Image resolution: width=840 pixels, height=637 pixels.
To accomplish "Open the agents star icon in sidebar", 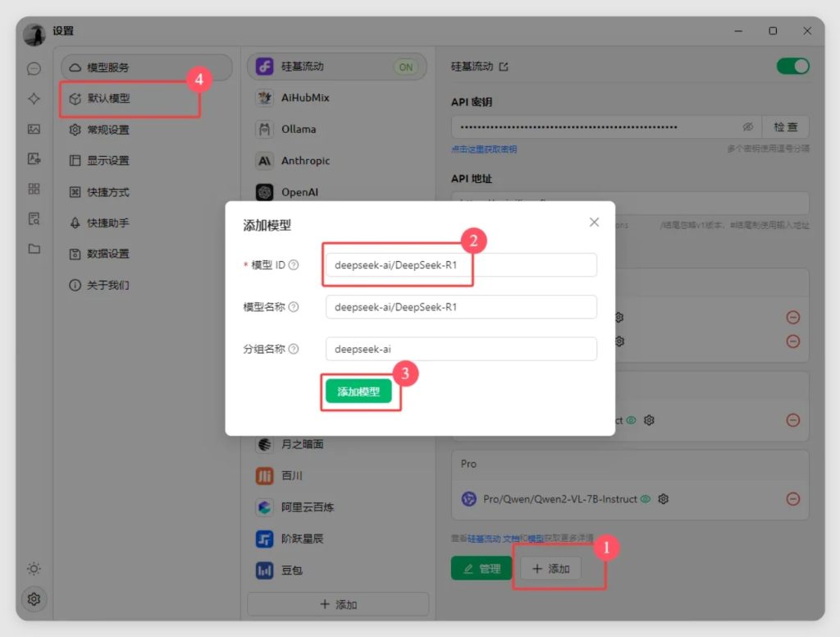I will [x=34, y=99].
